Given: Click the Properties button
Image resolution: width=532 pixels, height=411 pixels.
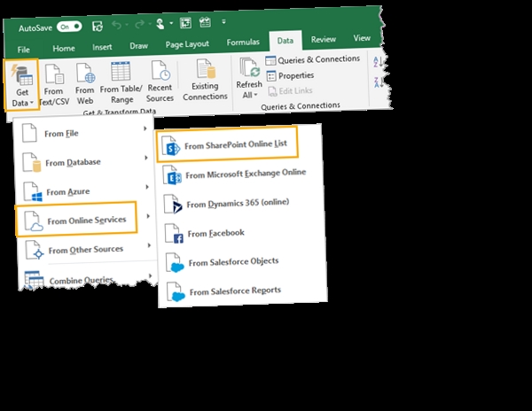Looking at the screenshot, I should tap(290, 75).
